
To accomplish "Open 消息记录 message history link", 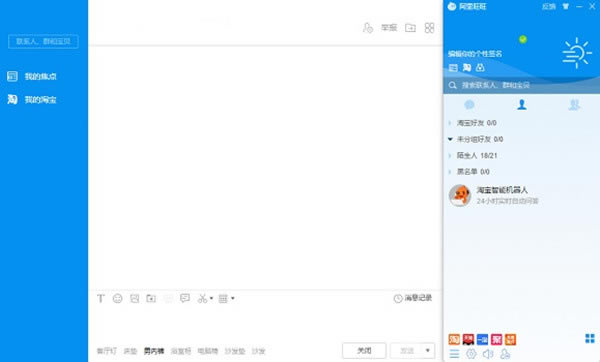I will click(x=413, y=298).
